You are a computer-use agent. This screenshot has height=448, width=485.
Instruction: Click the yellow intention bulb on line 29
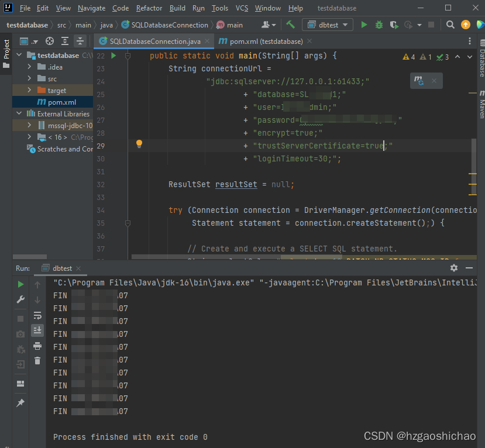pos(139,144)
